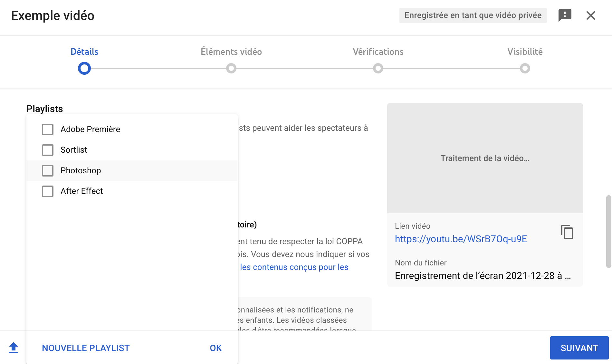Image resolution: width=612 pixels, height=364 pixels.
Task: Click the Vérifications step circle
Action: pyautogui.click(x=378, y=68)
